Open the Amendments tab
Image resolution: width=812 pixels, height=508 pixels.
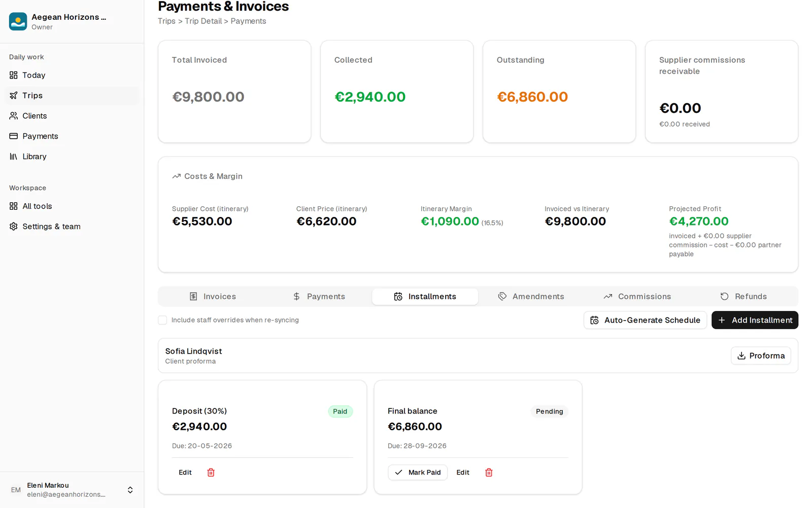[531, 297]
